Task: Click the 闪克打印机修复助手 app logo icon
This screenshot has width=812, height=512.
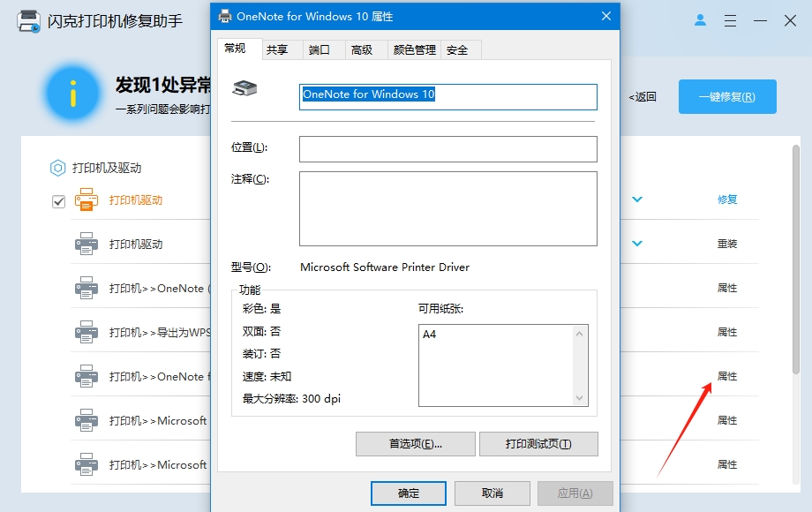Action: point(28,20)
